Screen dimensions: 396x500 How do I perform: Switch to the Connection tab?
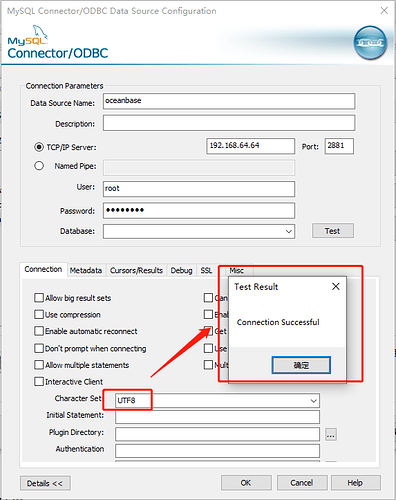coord(43,269)
